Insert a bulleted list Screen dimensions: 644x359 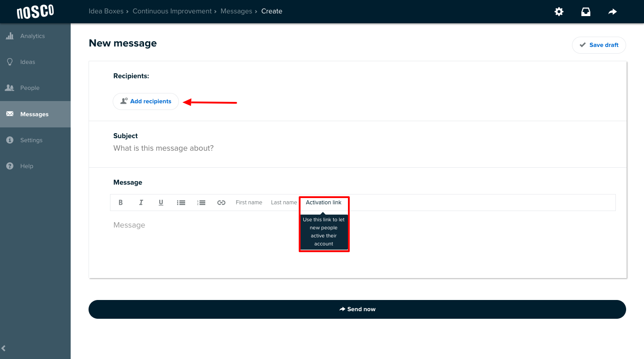(x=181, y=203)
